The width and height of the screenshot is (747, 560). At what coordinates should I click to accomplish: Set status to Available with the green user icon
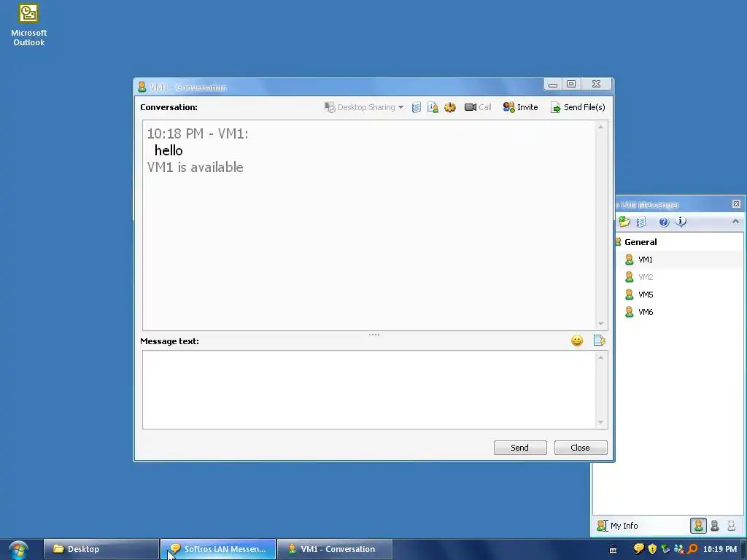[x=698, y=526]
